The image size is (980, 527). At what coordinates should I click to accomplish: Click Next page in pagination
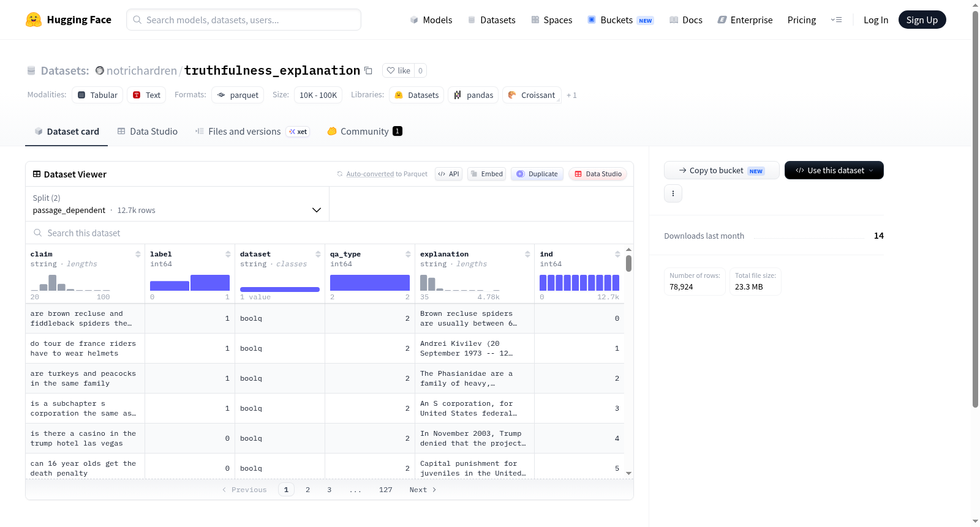423,490
